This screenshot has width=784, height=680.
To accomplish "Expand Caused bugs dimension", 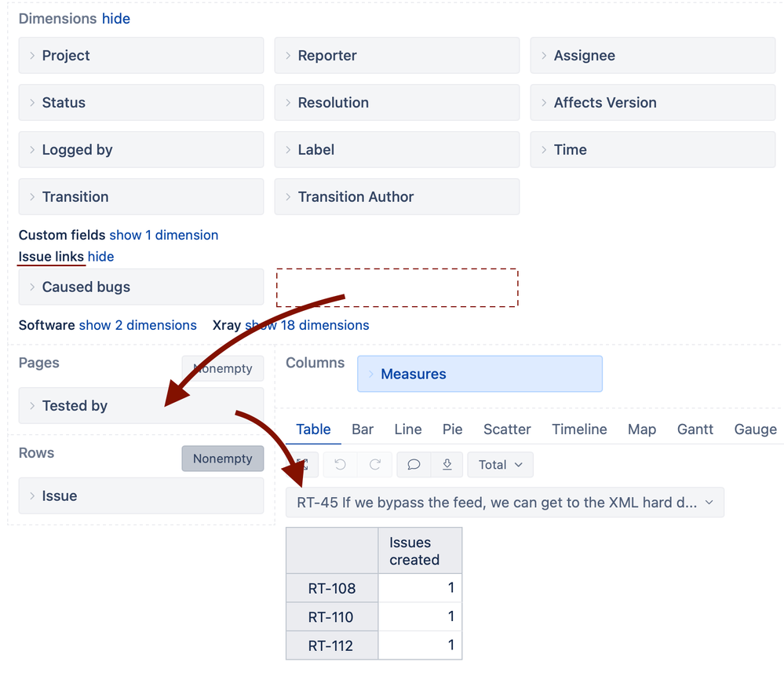I will click(141, 287).
